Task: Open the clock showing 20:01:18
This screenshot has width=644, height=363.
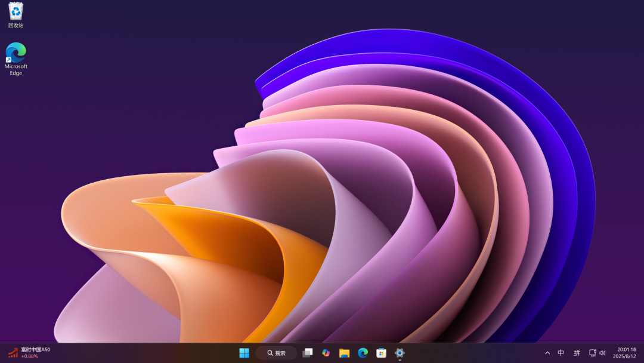Action: tap(626, 349)
